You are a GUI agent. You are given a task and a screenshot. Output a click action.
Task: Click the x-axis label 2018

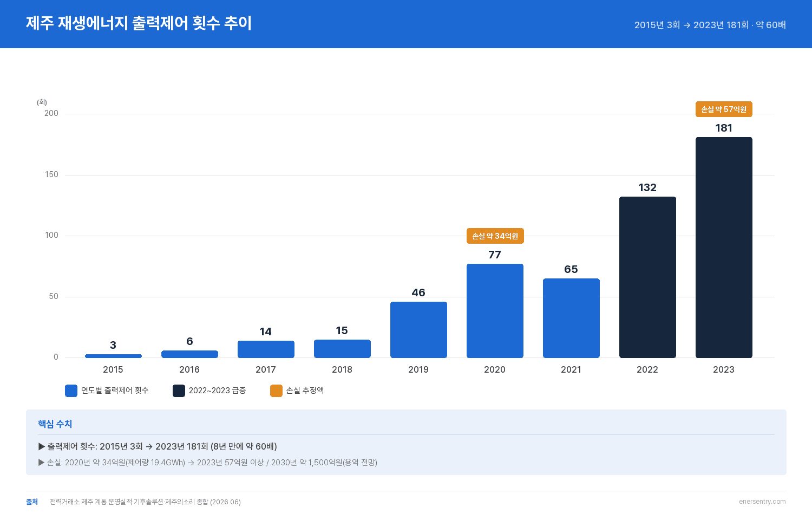click(342, 369)
